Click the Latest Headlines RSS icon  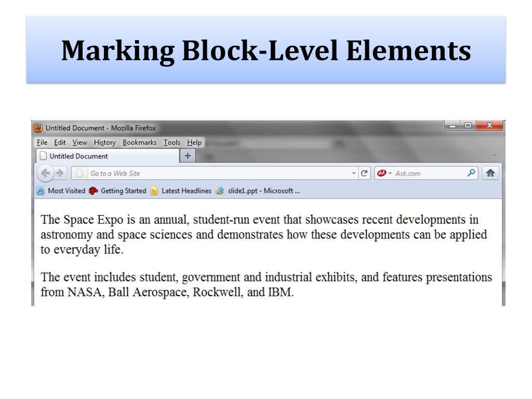(x=154, y=191)
